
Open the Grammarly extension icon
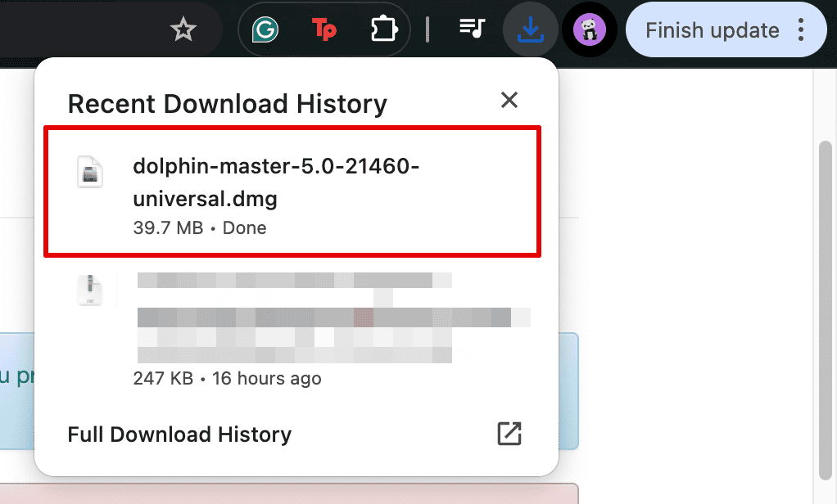point(264,29)
